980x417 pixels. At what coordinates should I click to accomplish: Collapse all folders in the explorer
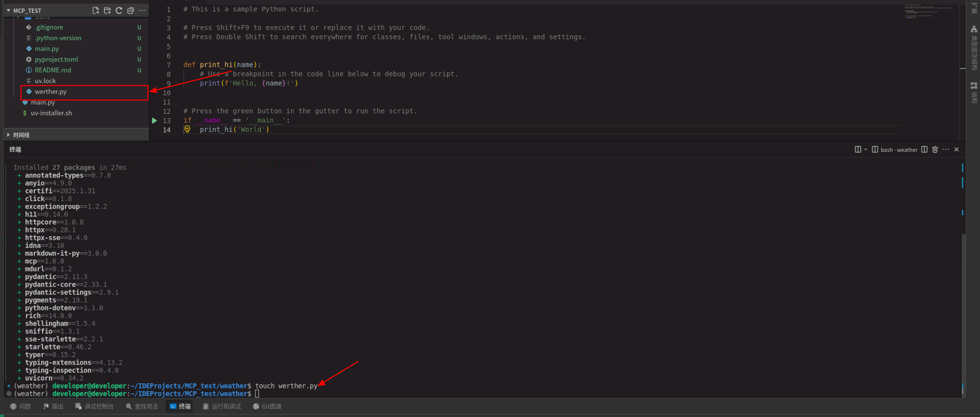tap(130, 10)
